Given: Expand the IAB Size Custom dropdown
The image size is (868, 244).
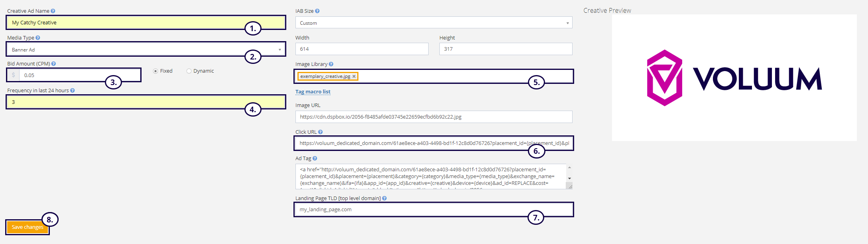Looking at the screenshot, I should 433,23.
